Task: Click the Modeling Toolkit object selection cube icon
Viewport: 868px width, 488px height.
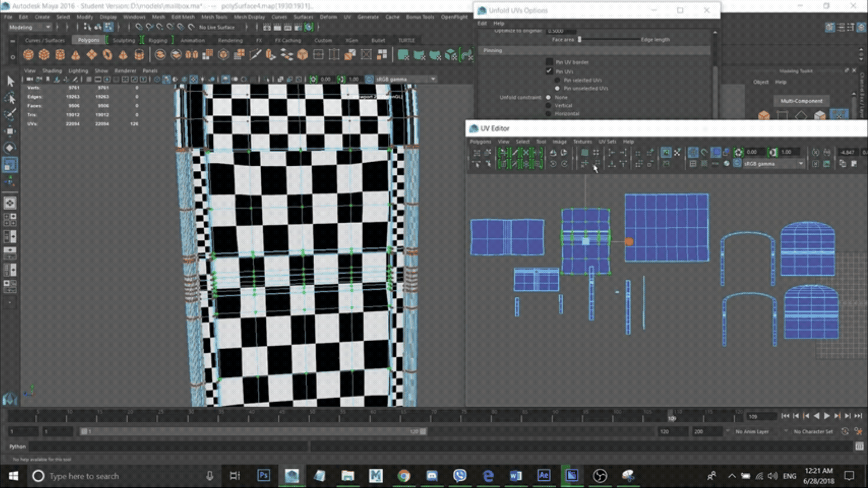Action: (764, 116)
